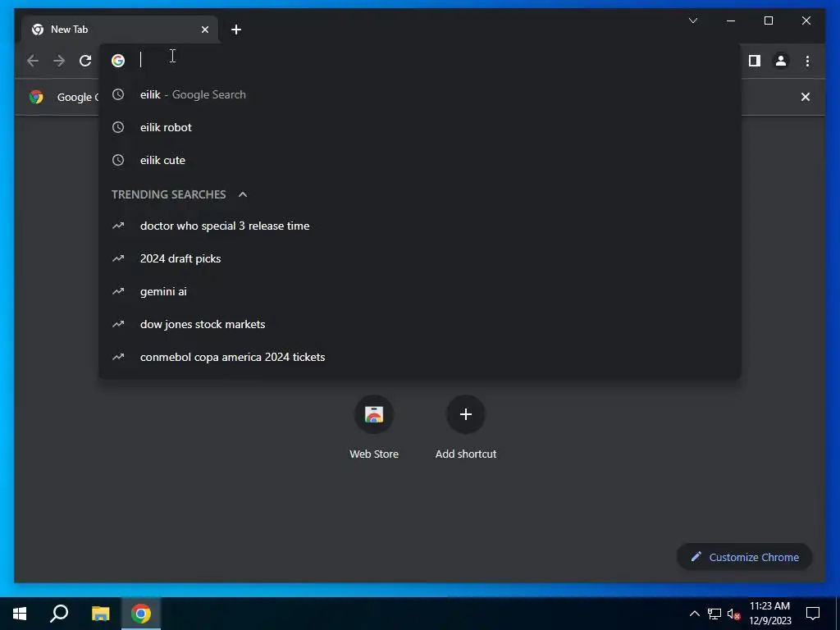Click the muted volume tray icon
This screenshot has height=630, width=840.
click(733, 614)
